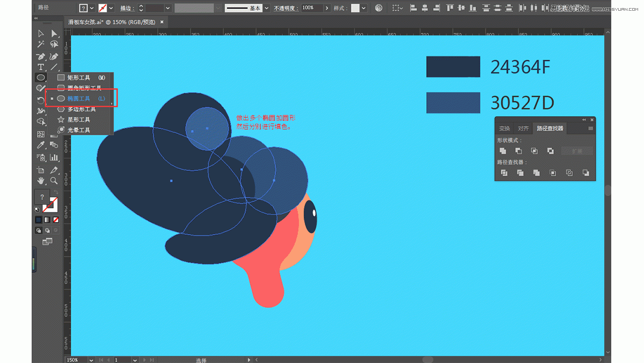Toggle solid Color fill mode button
The width and height of the screenshot is (644, 363).
click(x=39, y=220)
